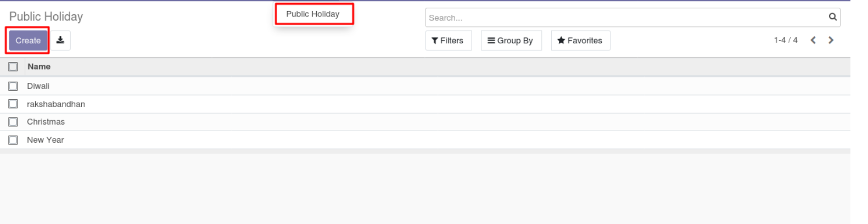Focus the Search input field

(626, 18)
